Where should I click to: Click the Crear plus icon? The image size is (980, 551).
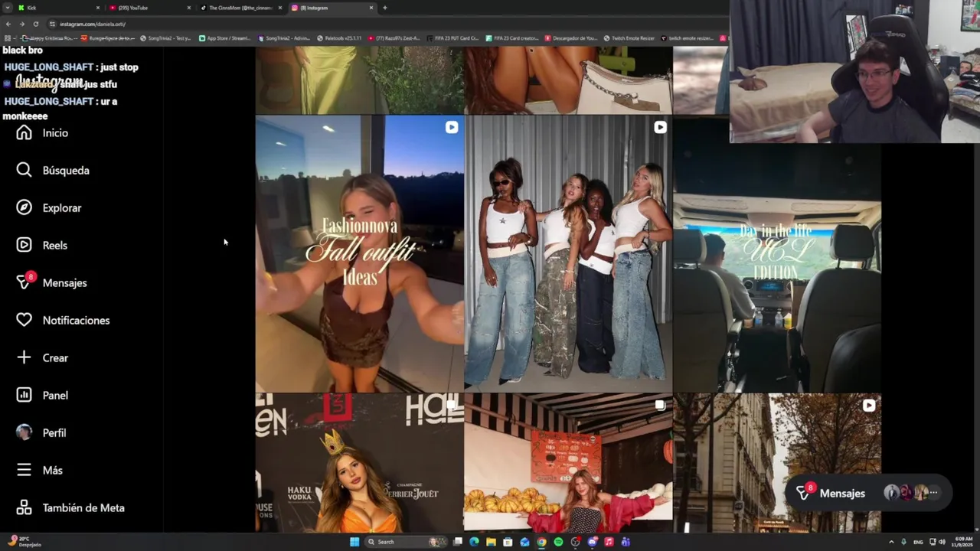pos(24,358)
